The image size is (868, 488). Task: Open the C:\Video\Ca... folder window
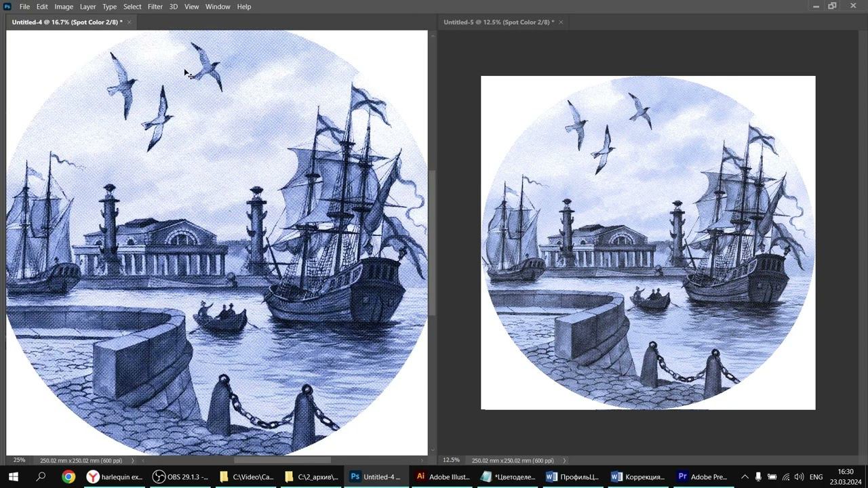(x=245, y=476)
